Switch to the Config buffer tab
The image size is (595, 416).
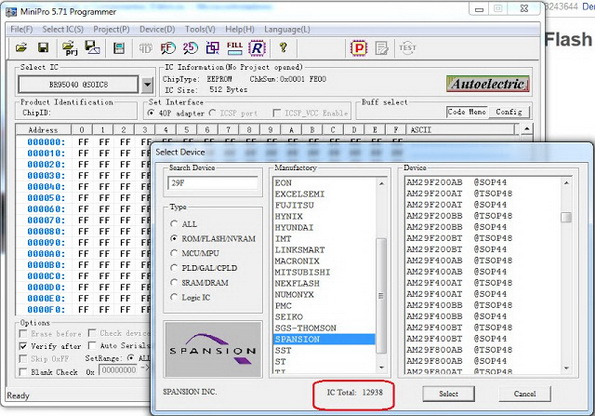[x=509, y=112]
